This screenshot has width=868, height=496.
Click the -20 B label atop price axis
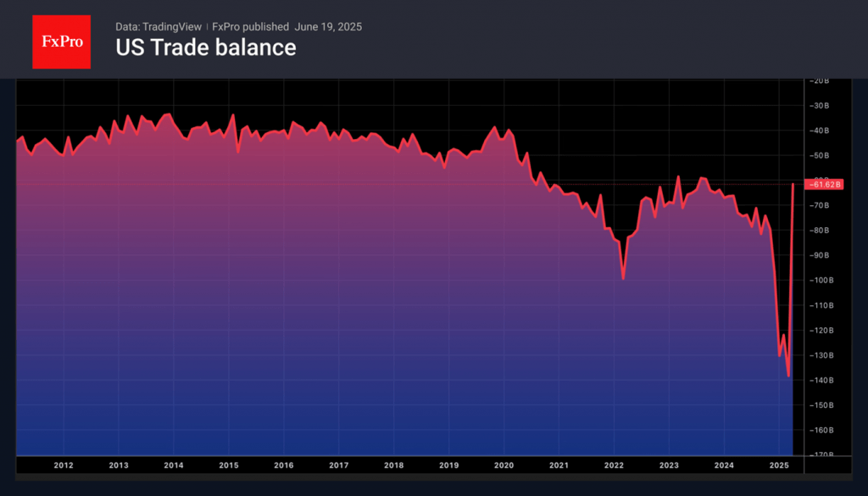(822, 81)
